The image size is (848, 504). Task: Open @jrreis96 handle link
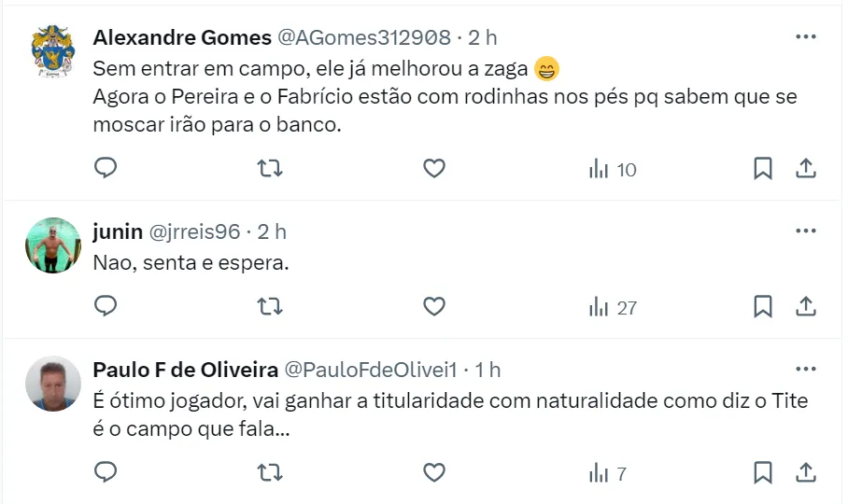[x=194, y=231]
